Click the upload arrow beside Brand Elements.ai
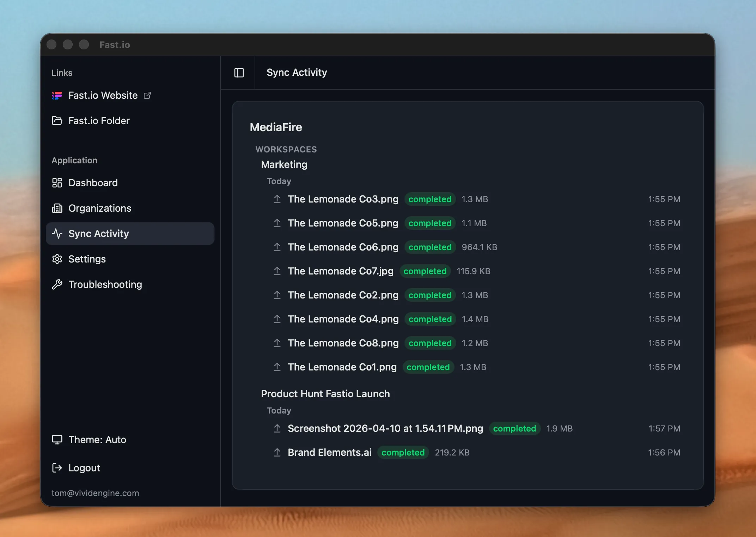This screenshot has height=537, width=756. [277, 452]
